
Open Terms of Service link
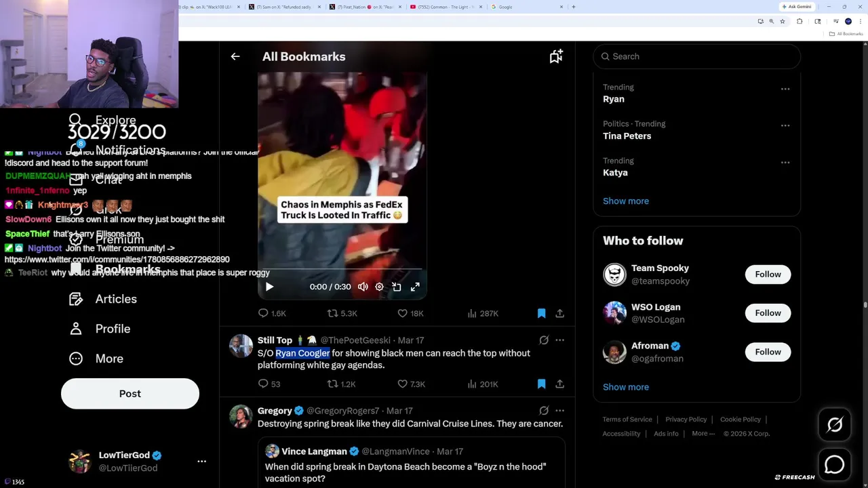627,420
